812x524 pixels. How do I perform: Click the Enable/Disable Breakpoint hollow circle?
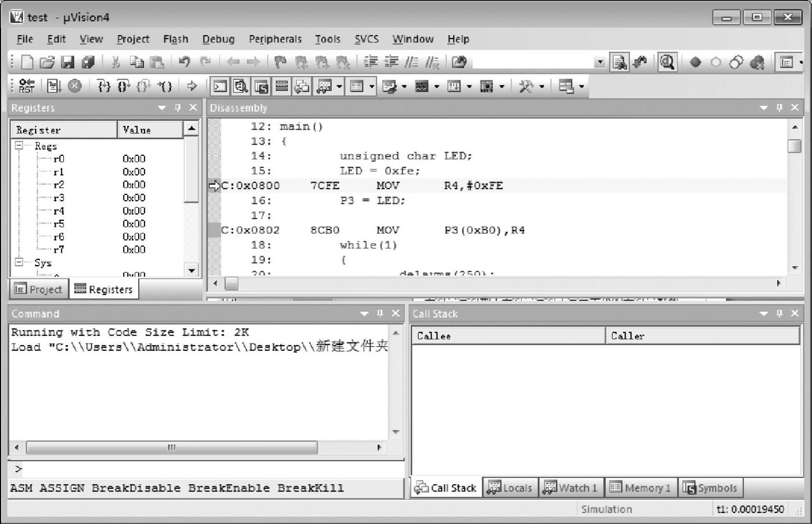click(x=716, y=62)
